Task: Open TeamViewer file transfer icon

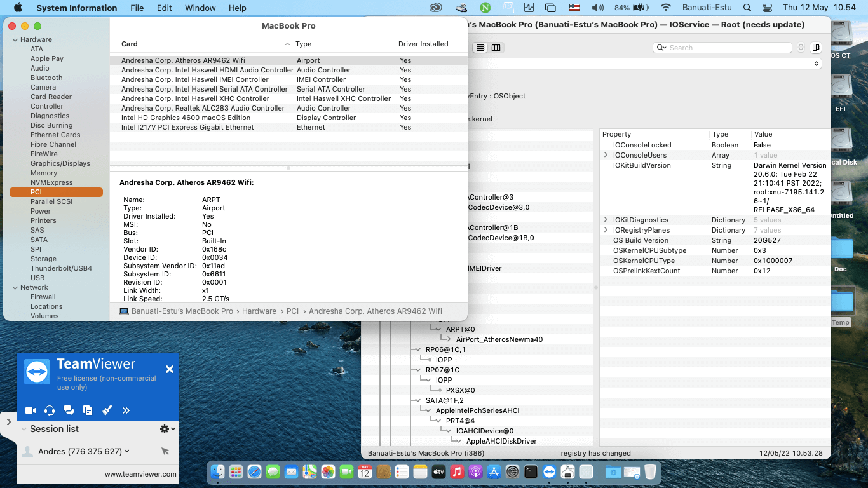Action: point(88,410)
